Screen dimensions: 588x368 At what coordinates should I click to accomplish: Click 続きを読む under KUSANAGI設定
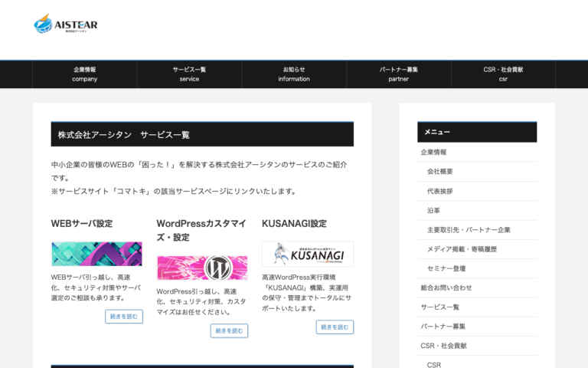[335, 327]
